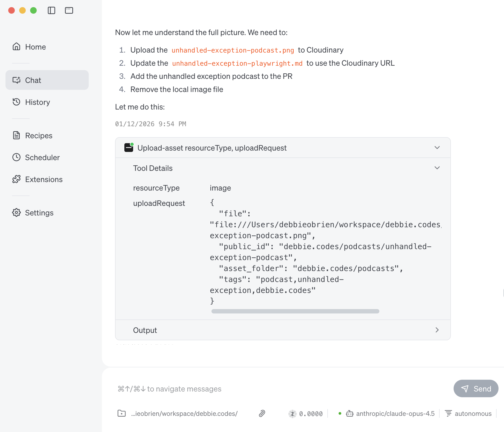Click the Upload-asset tool extension icon

(129, 148)
